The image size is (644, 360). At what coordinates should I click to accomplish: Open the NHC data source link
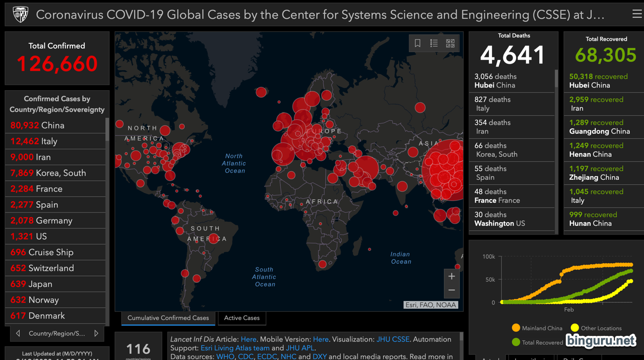pyautogui.click(x=288, y=356)
